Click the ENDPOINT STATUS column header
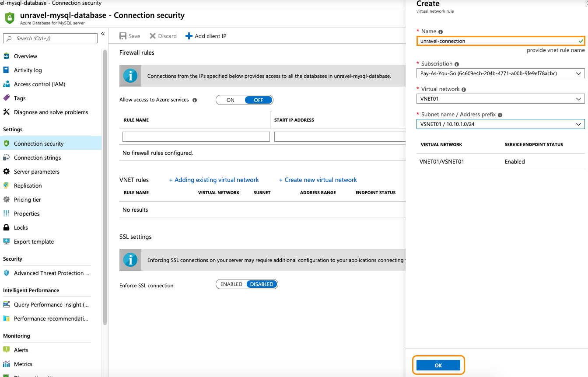Viewport: 588px width, 377px height. coord(375,193)
